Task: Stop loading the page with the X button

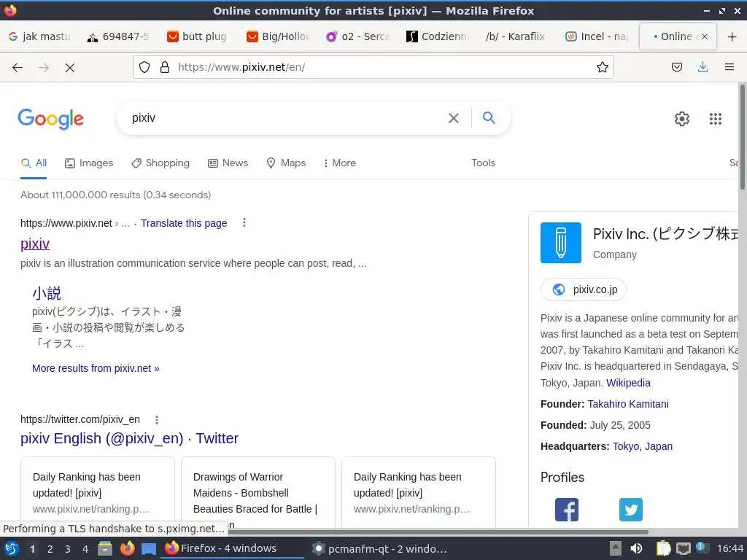Action: [70, 68]
